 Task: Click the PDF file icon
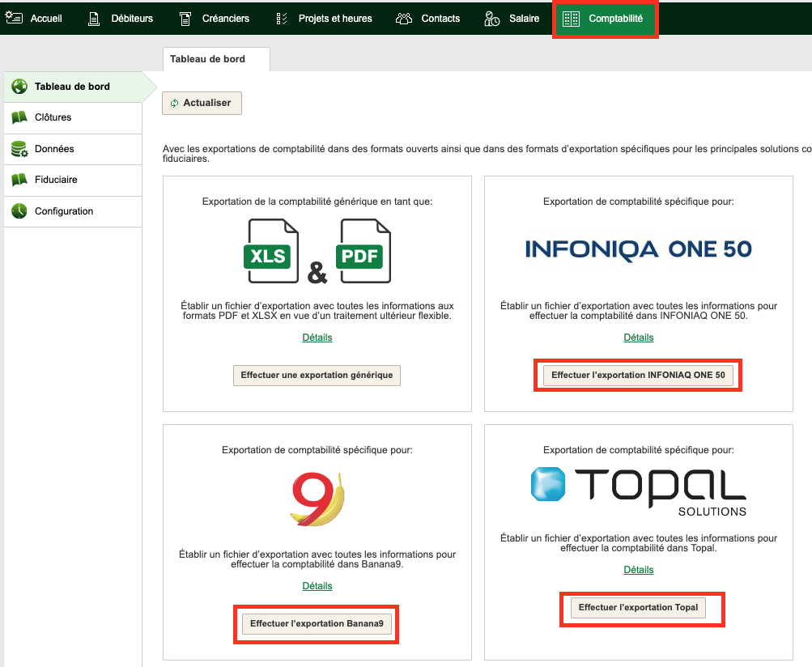(363, 251)
